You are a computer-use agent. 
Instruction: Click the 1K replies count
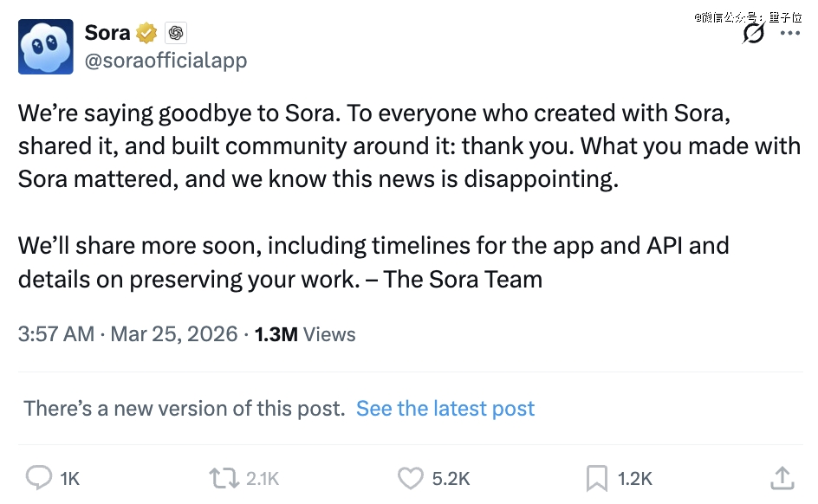(70, 479)
